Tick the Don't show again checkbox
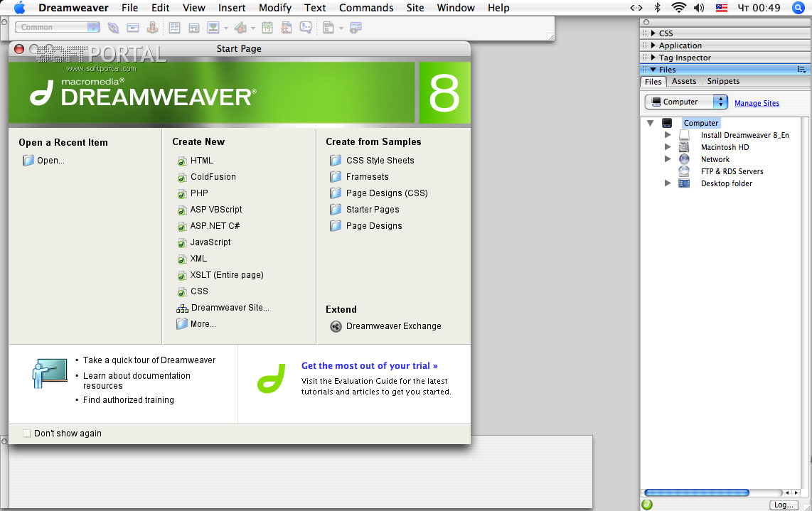 [27, 434]
